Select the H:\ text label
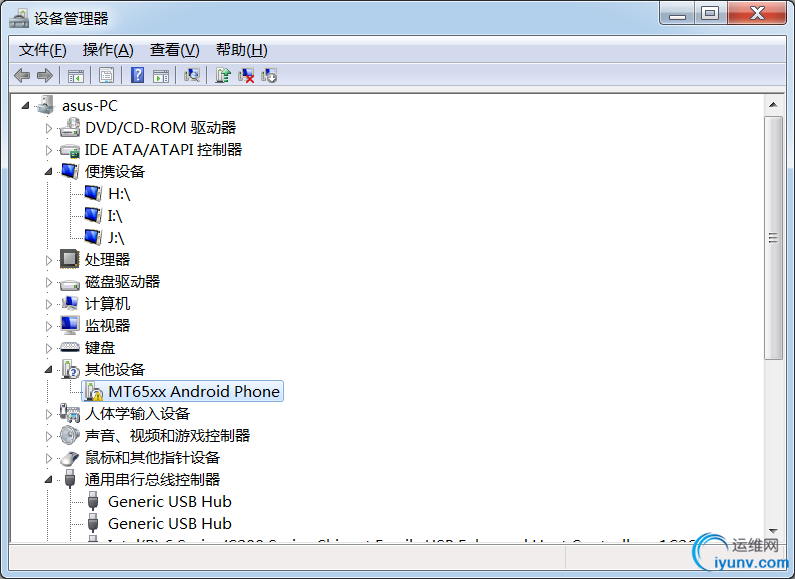795x579 pixels. pyautogui.click(x=119, y=194)
